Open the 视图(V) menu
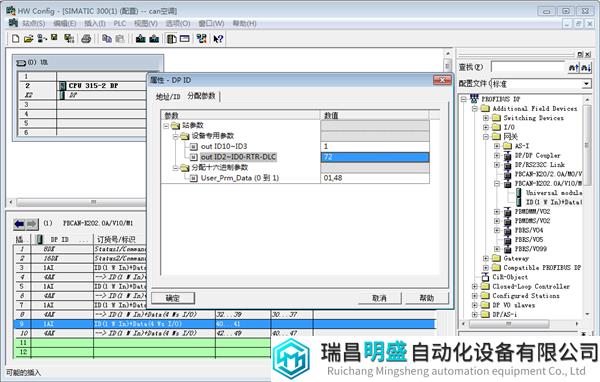Viewport: 600px width, 382px height. pos(146,24)
